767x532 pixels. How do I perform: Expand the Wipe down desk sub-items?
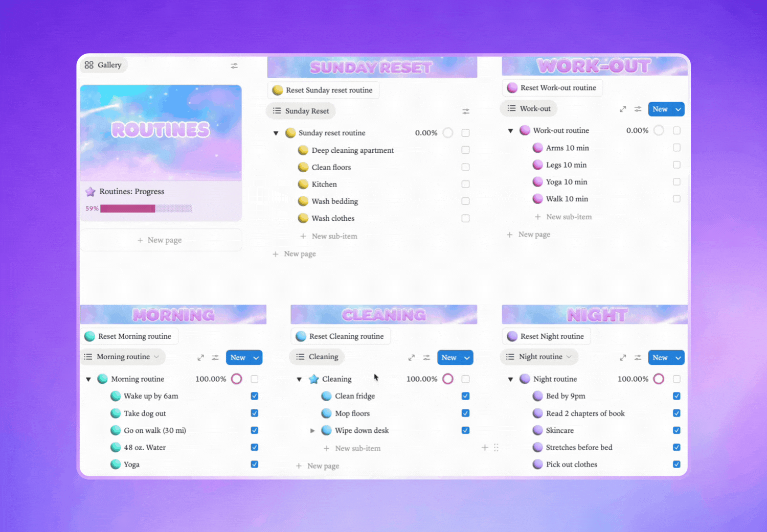(312, 431)
